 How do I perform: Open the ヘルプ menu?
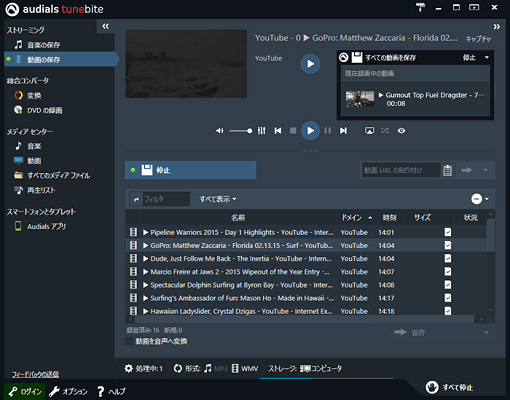111,391
